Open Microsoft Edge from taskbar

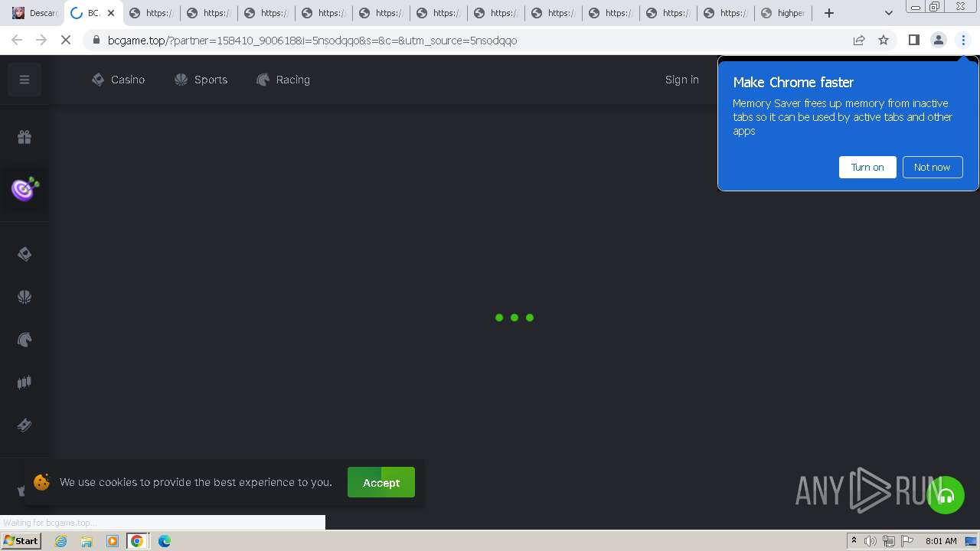point(164,541)
